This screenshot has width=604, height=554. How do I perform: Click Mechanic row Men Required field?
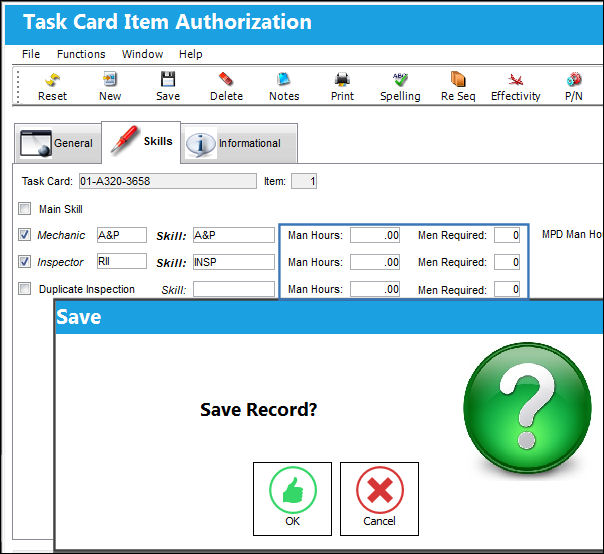click(x=507, y=235)
